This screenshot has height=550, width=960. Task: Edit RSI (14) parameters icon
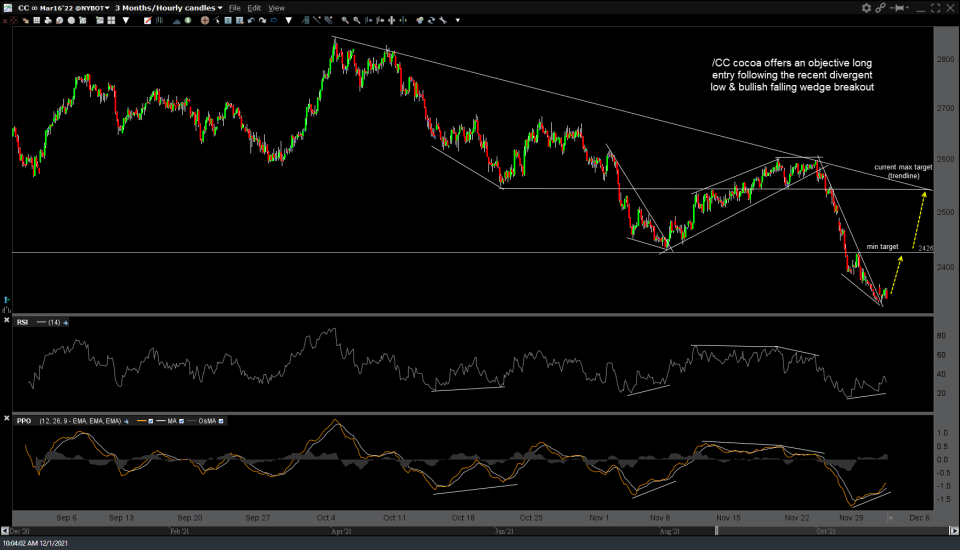pyautogui.click(x=66, y=322)
